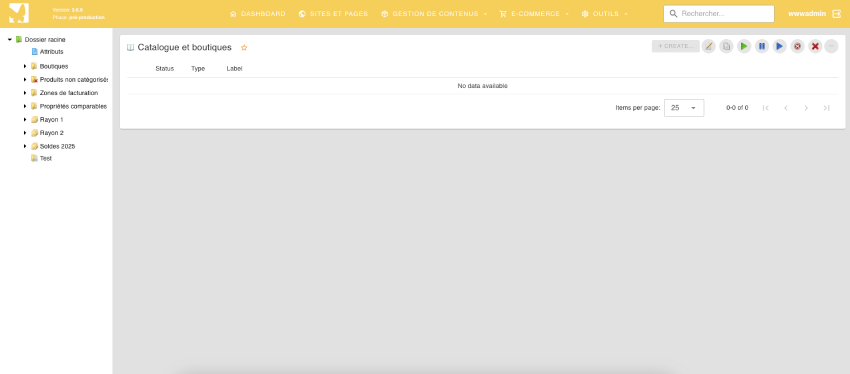
Task: Click the Label column header
Action: [234, 69]
